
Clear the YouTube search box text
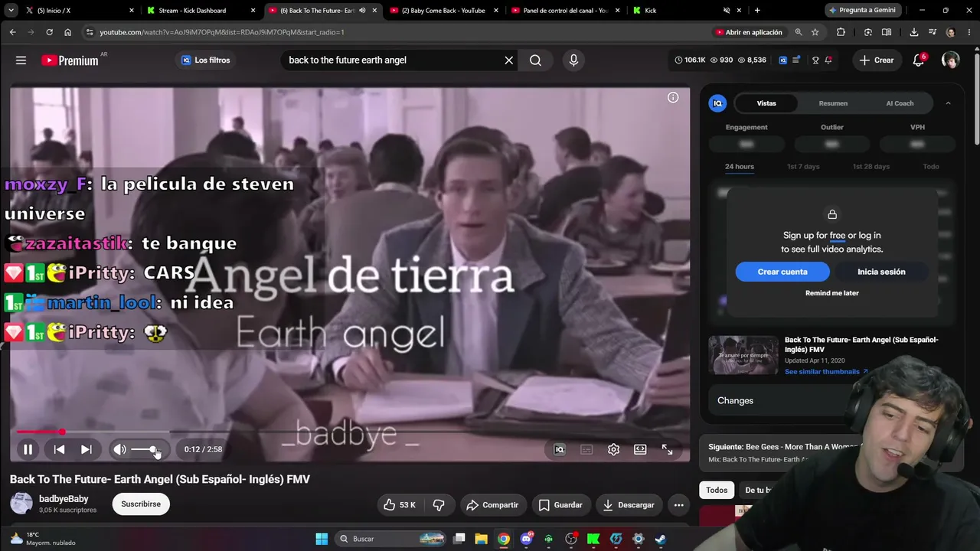508,60
